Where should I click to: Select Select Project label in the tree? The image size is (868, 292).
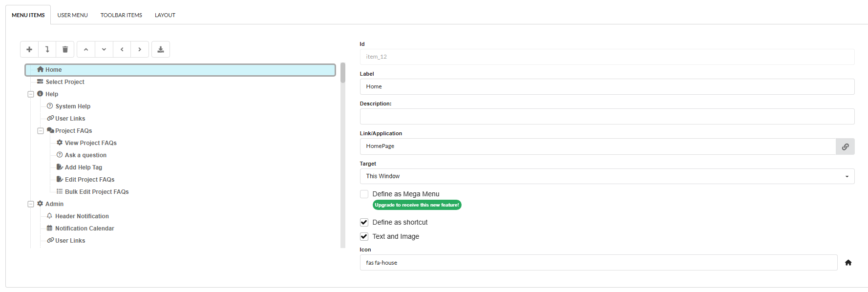(65, 82)
